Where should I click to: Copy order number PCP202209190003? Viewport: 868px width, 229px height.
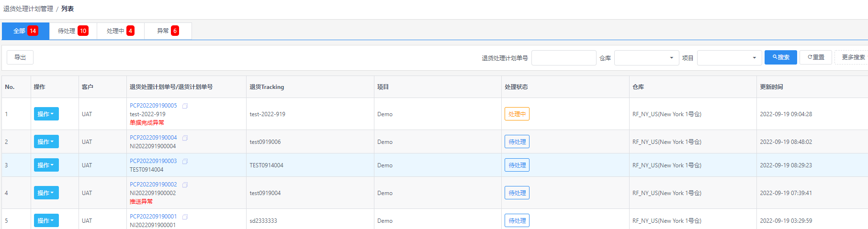[x=185, y=161]
